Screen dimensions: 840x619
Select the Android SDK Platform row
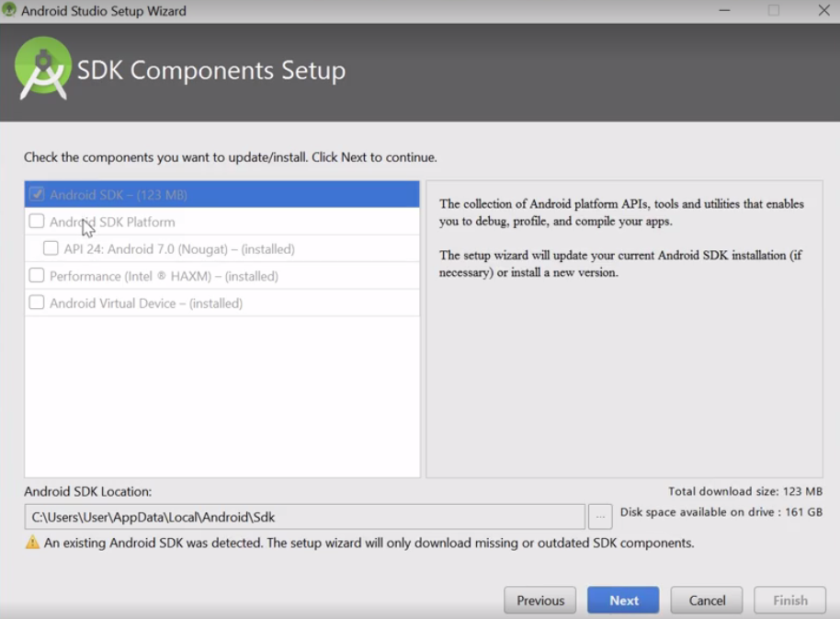(221, 222)
